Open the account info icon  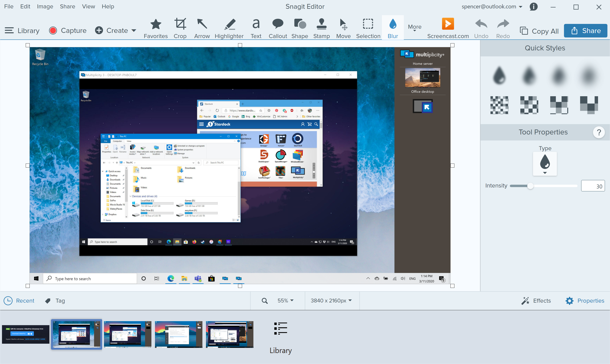533,7
